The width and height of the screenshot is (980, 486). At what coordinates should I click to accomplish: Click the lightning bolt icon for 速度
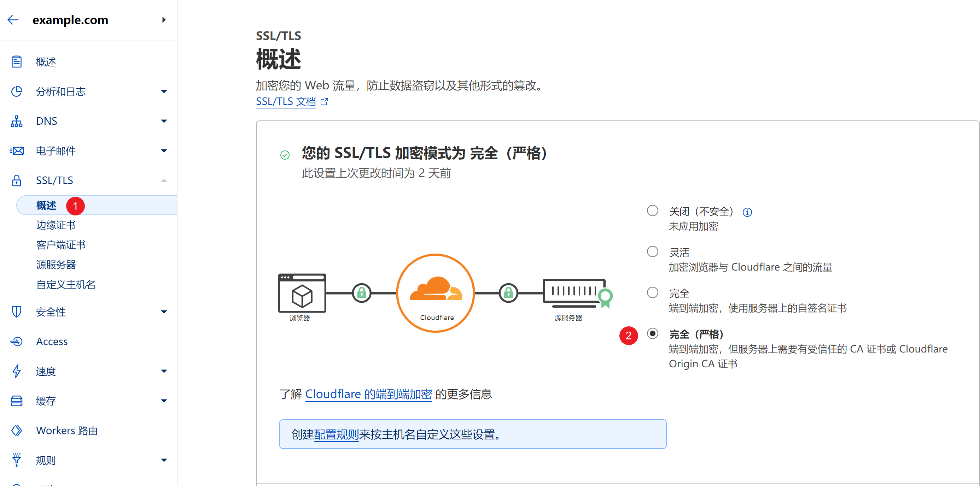[16, 371]
